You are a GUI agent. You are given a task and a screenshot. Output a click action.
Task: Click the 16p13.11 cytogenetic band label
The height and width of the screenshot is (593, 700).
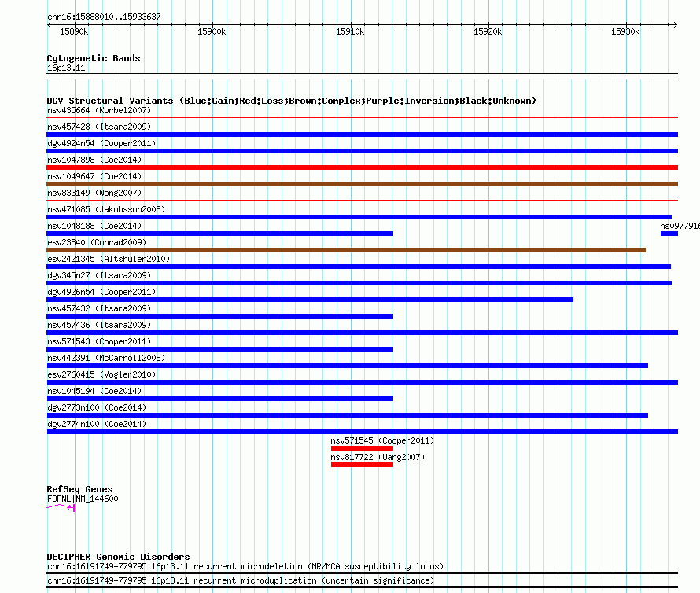(x=66, y=68)
